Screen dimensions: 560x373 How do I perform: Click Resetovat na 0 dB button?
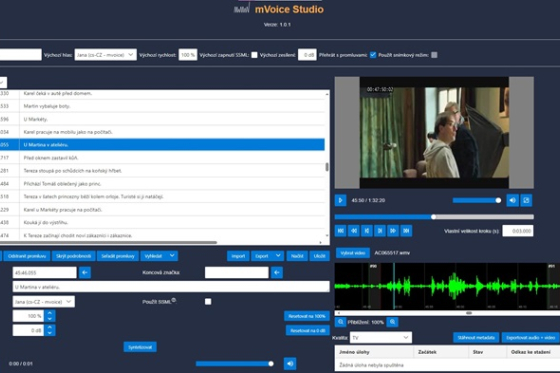coord(308,330)
